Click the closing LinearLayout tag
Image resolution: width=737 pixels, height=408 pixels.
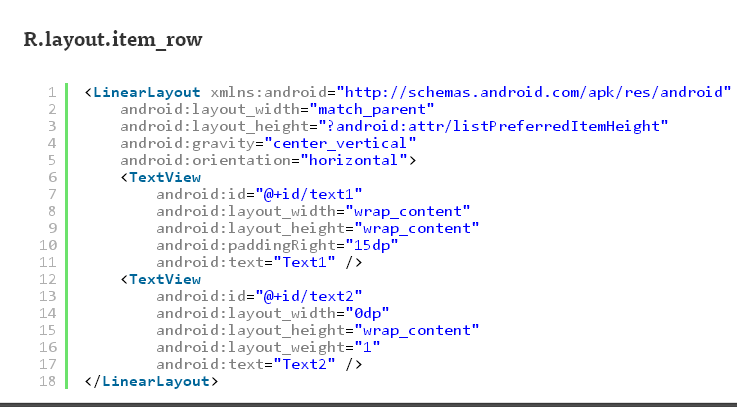tap(151, 381)
